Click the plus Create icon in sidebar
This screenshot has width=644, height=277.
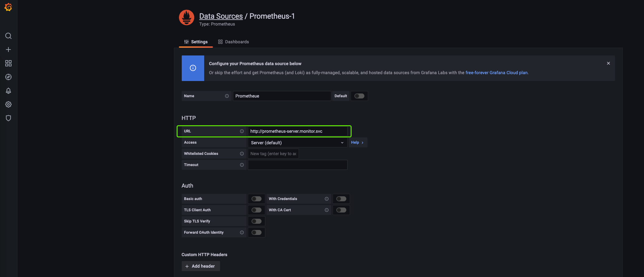[x=8, y=50]
